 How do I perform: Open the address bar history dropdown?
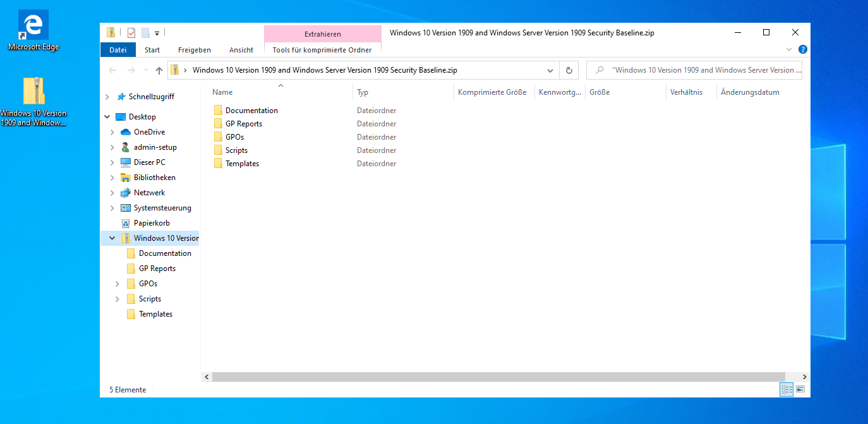[550, 70]
